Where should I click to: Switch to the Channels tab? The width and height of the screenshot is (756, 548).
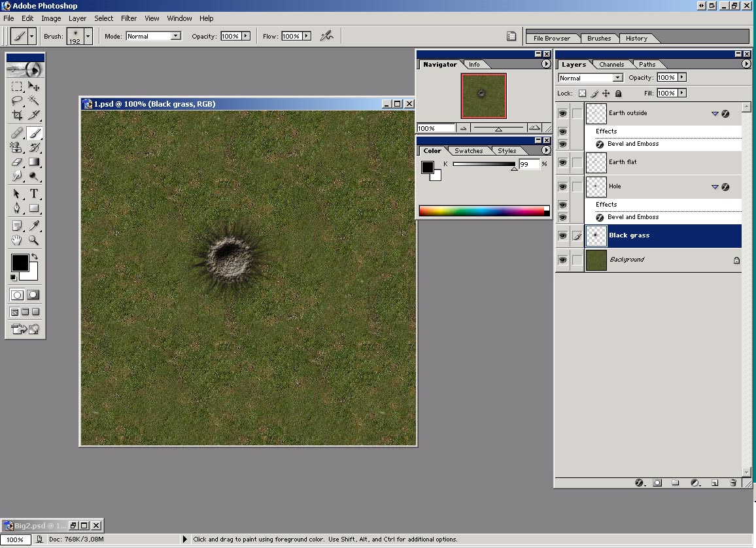[x=611, y=65]
